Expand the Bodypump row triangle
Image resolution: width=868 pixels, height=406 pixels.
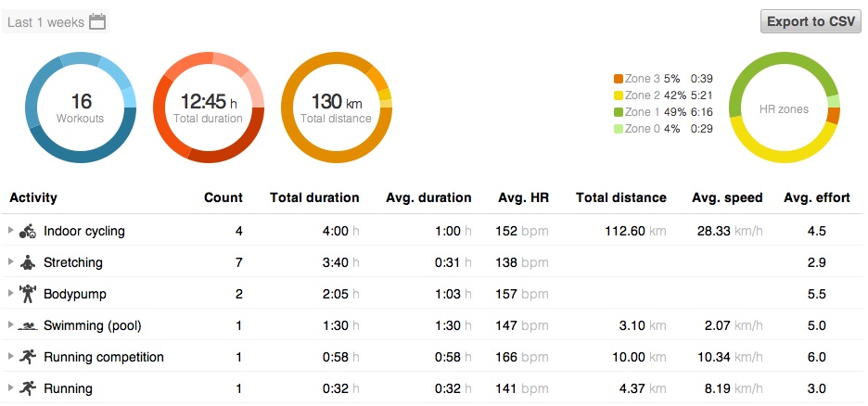click(x=11, y=294)
